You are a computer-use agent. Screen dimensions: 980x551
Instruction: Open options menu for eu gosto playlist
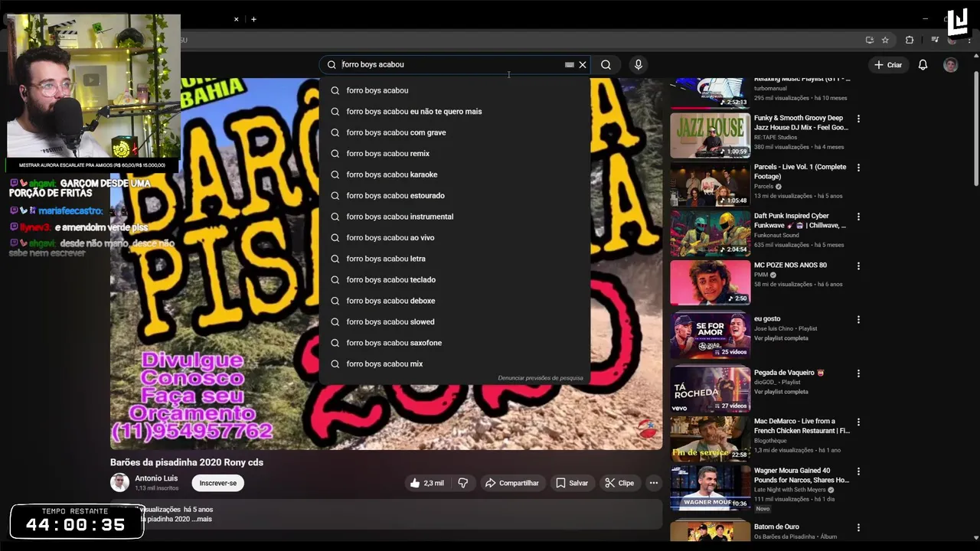858,320
